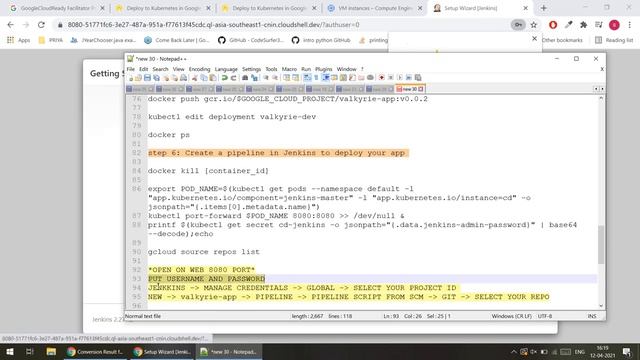
Task: Click the Opera extension icon in Chrome
Action: pos(553,25)
